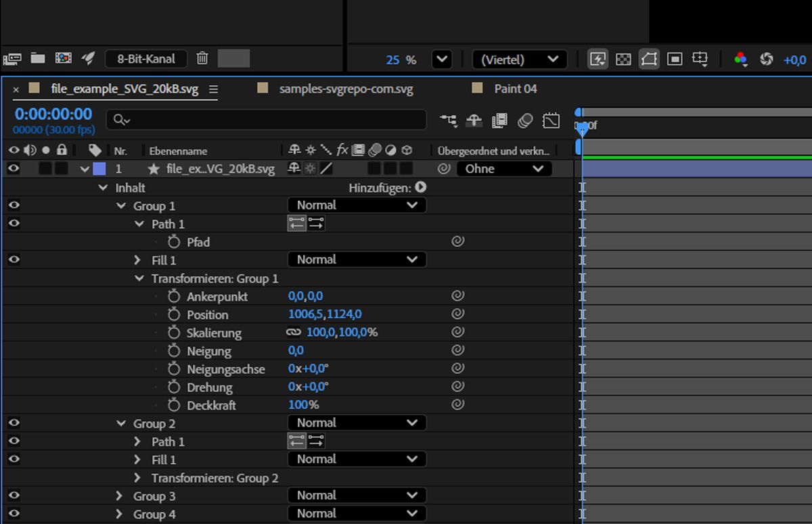This screenshot has height=524, width=812.
Task: Switch to file_example_SVG_20kB.svg tab
Action: tap(125, 89)
